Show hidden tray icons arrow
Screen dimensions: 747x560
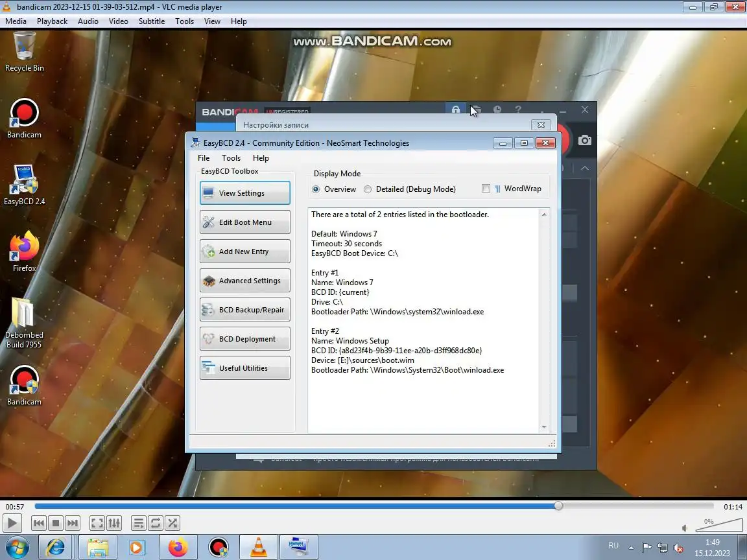click(x=631, y=548)
